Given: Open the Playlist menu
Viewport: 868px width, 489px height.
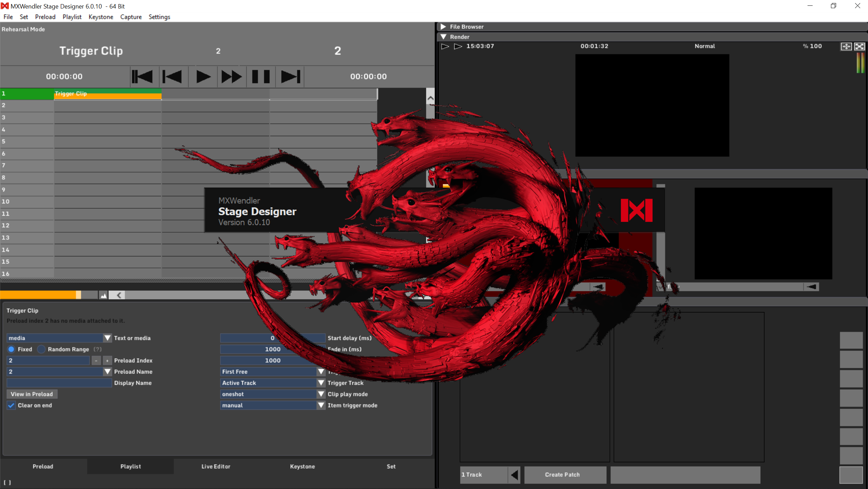Looking at the screenshot, I should pyautogui.click(x=72, y=17).
